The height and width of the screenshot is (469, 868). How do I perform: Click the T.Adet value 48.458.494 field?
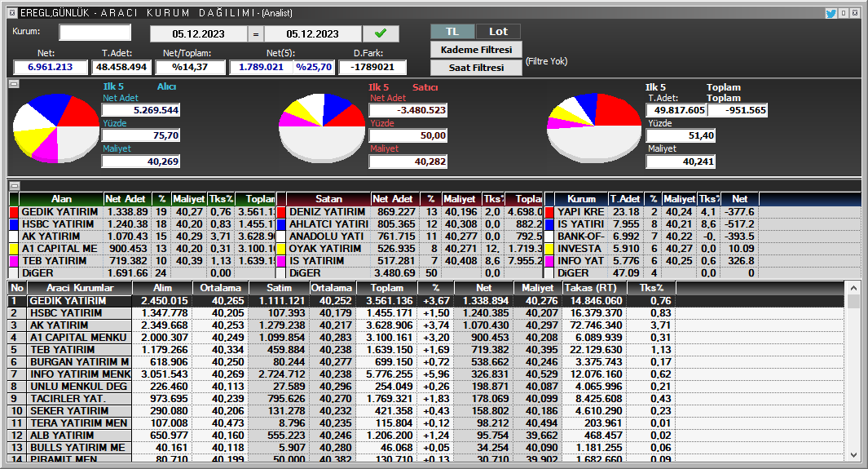[121, 67]
